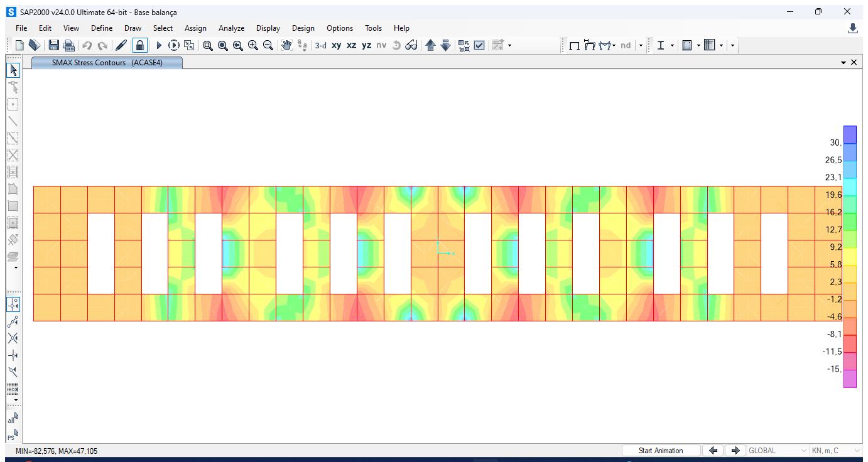868x462 pixels.
Task: Click the Move Up in List arrow
Action: [430, 45]
